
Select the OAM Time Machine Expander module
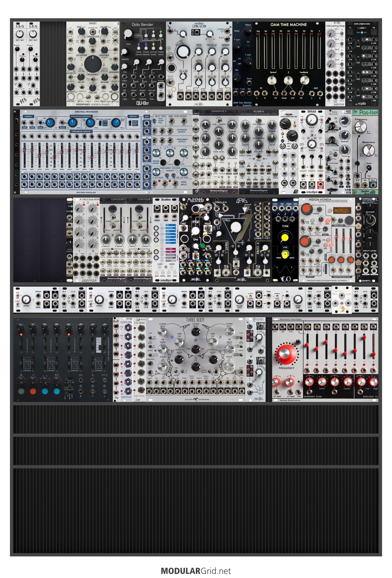point(242,64)
